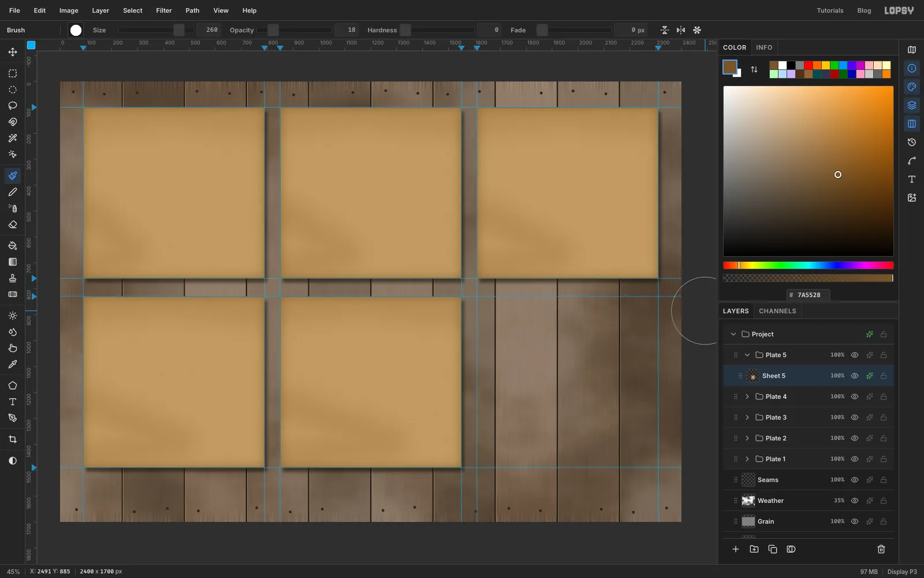The width and height of the screenshot is (924, 578).
Task: Delete layer with the trash icon
Action: [x=881, y=549]
